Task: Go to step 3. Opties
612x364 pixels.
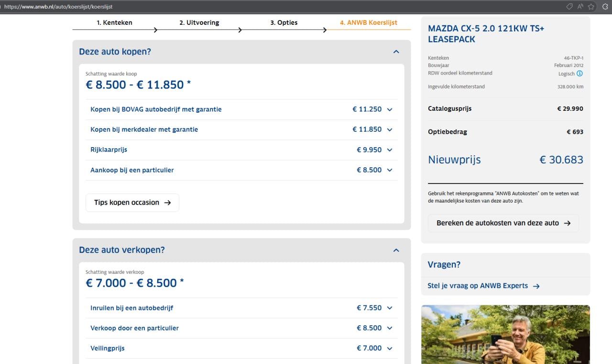Action: point(284,22)
